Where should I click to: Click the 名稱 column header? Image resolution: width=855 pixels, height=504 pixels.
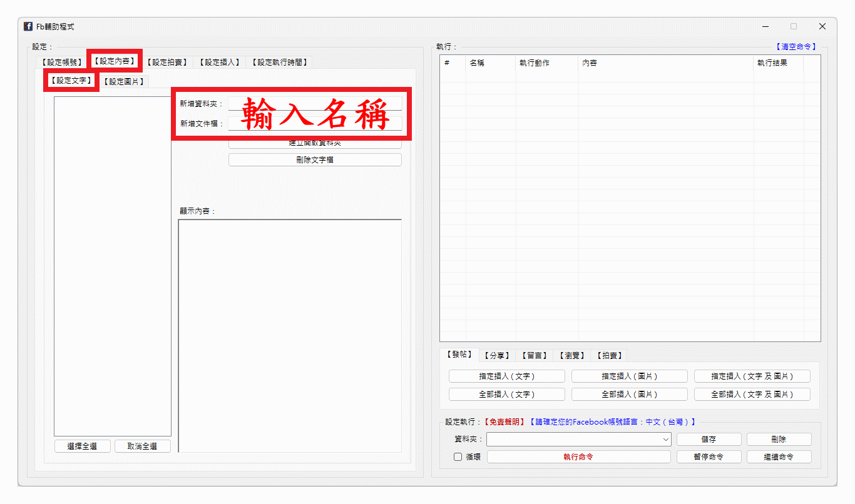point(491,63)
